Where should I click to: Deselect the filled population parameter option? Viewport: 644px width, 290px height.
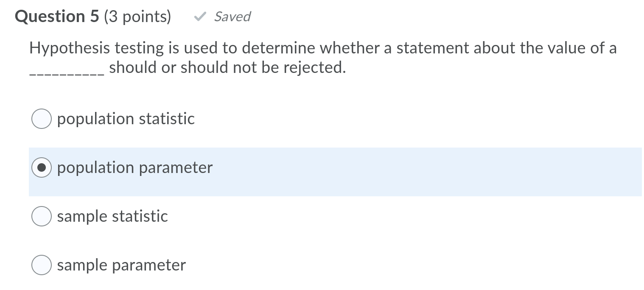pos(41,167)
